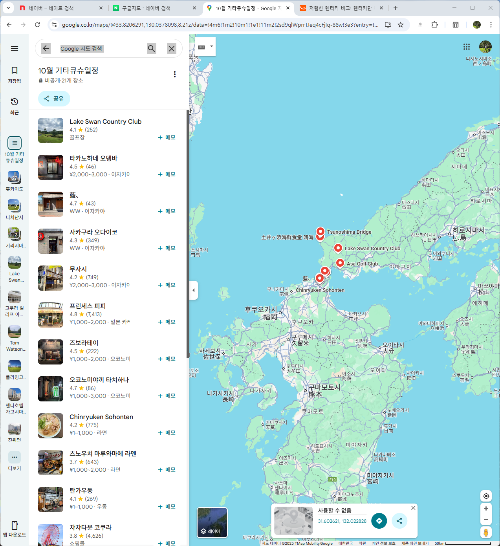Bookmark this page with star icon

[400, 24]
